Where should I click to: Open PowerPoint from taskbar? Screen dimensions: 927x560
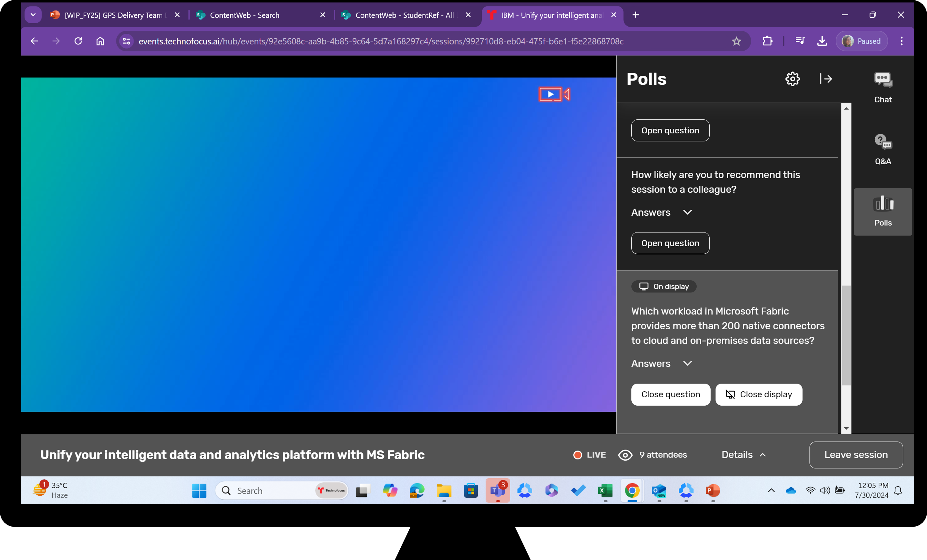(713, 490)
